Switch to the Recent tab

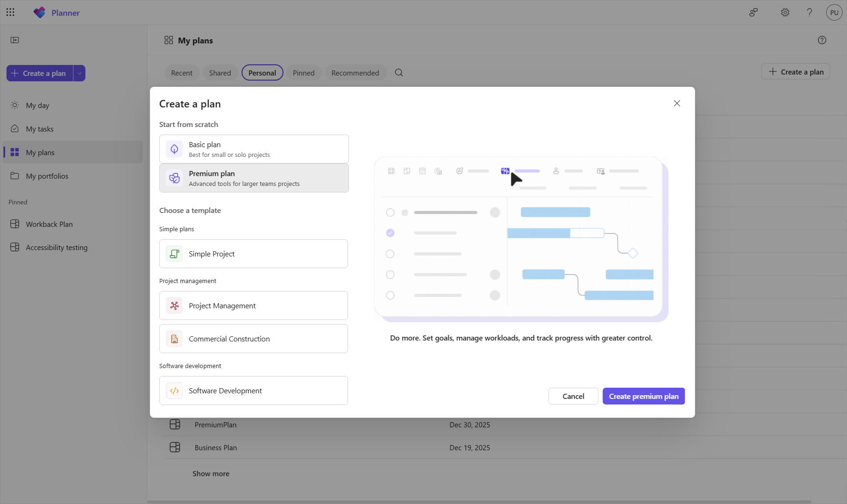pos(182,72)
